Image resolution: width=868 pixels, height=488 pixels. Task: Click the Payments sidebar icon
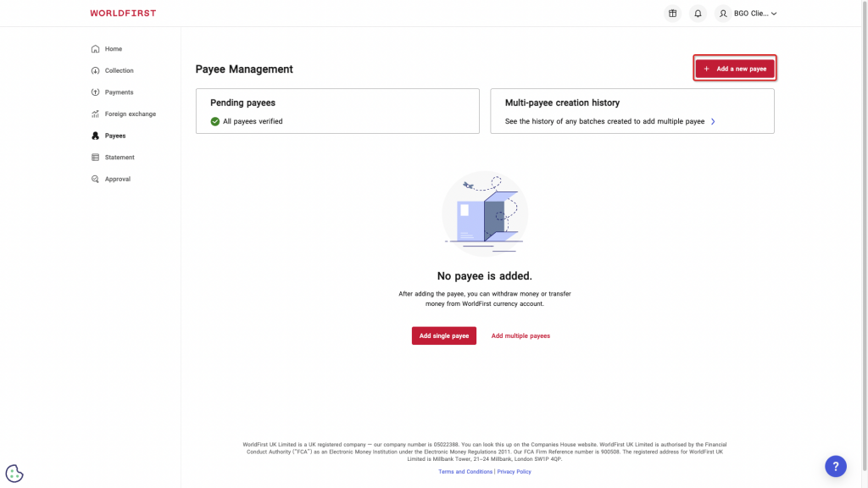(96, 92)
